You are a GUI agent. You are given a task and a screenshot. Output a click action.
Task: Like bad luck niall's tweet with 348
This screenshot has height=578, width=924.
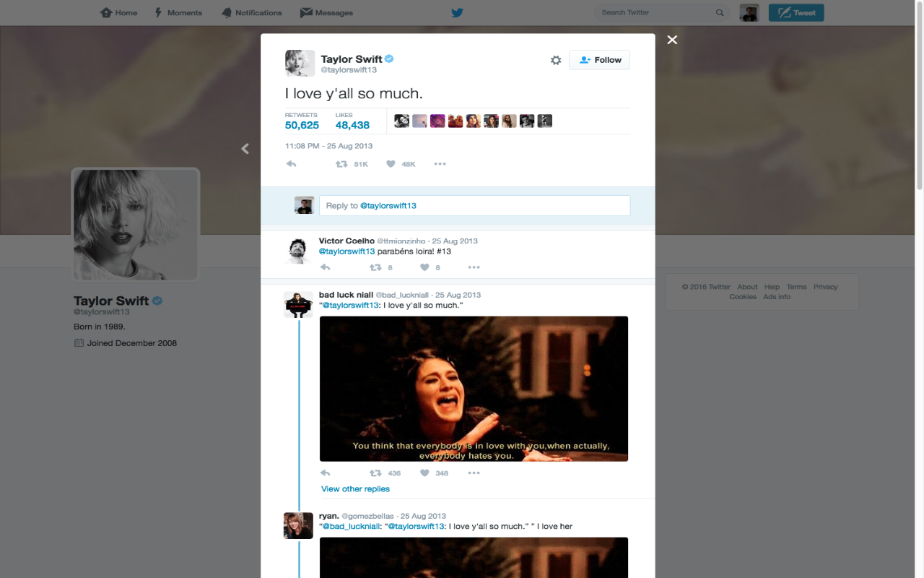click(434, 473)
